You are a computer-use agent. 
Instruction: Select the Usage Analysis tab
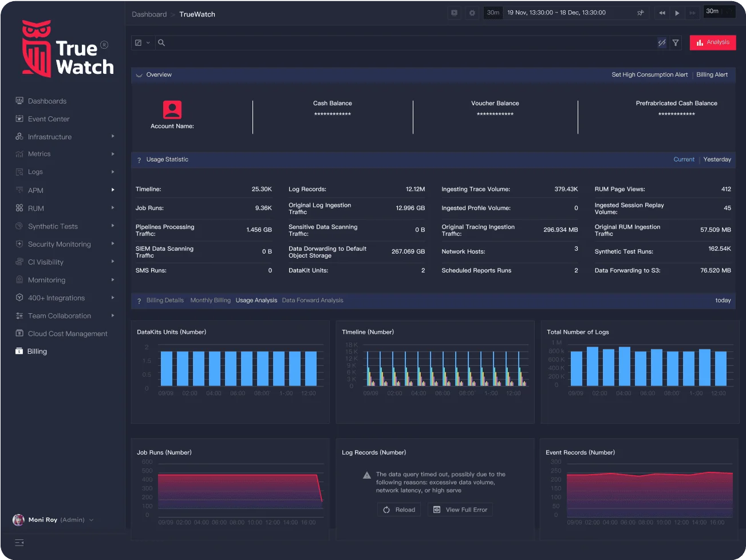[256, 300]
